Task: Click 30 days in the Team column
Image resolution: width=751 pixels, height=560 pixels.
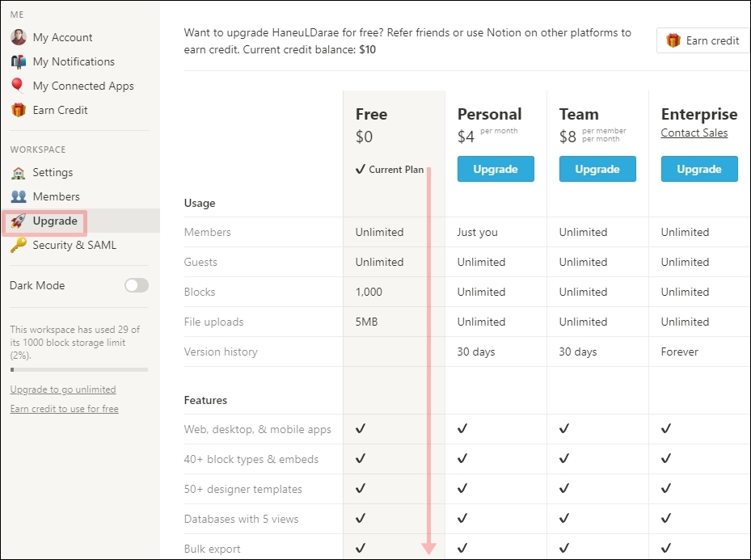Action: click(578, 352)
